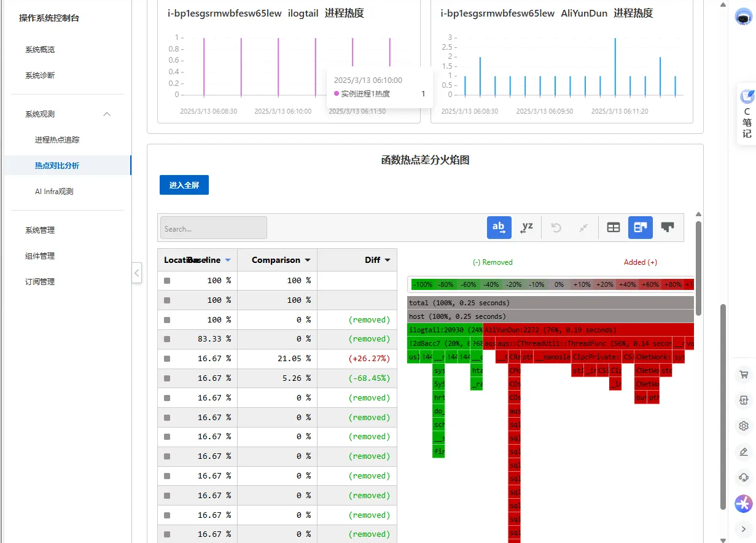Click the CNetwork flame bar in third row

pyautogui.click(x=653, y=357)
